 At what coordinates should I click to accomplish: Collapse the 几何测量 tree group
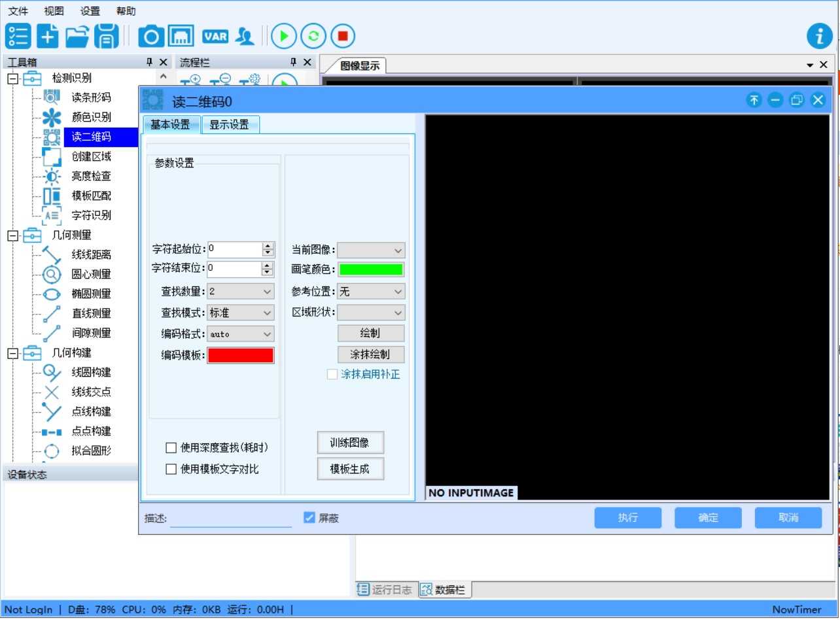coord(13,235)
